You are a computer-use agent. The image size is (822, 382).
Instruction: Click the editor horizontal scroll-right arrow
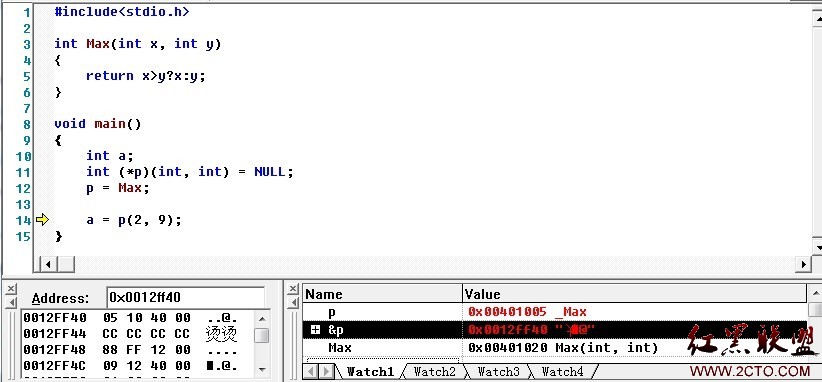(803, 264)
